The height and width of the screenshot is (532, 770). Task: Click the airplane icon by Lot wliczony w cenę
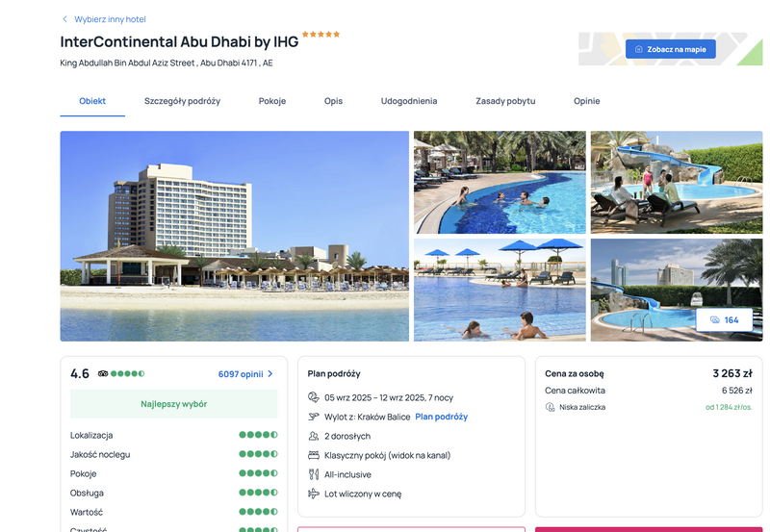pos(314,494)
